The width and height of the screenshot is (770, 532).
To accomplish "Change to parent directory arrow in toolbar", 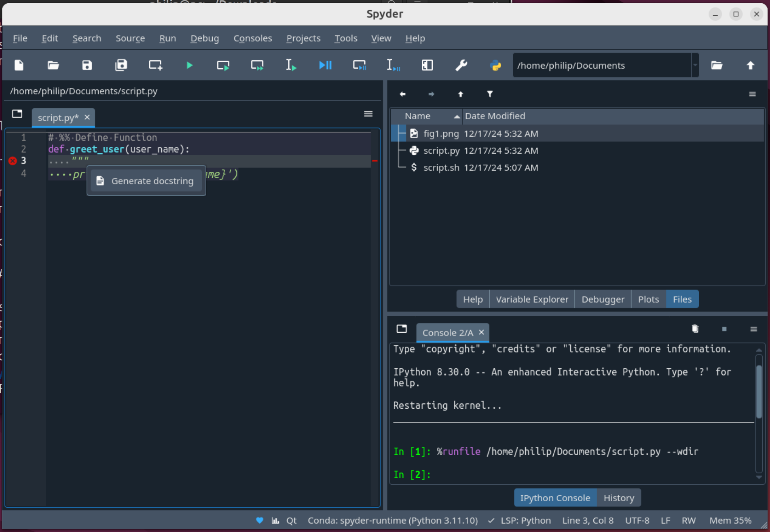I will pos(751,65).
